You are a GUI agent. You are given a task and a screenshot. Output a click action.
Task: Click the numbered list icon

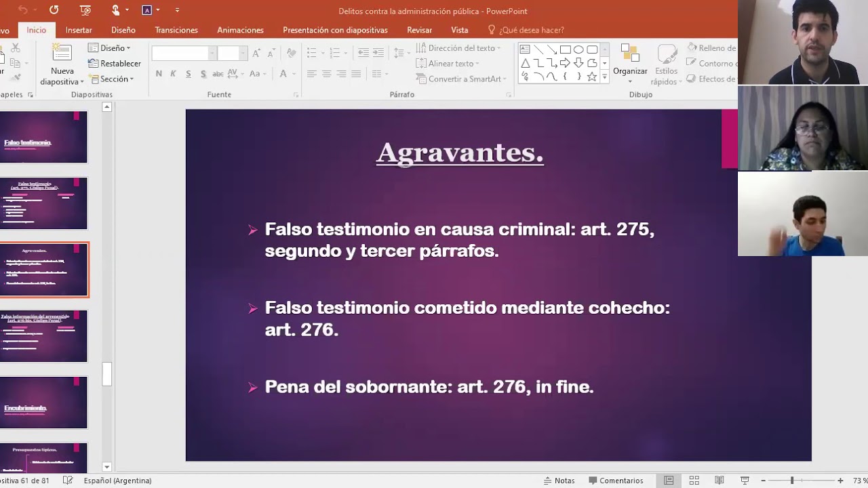point(334,53)
